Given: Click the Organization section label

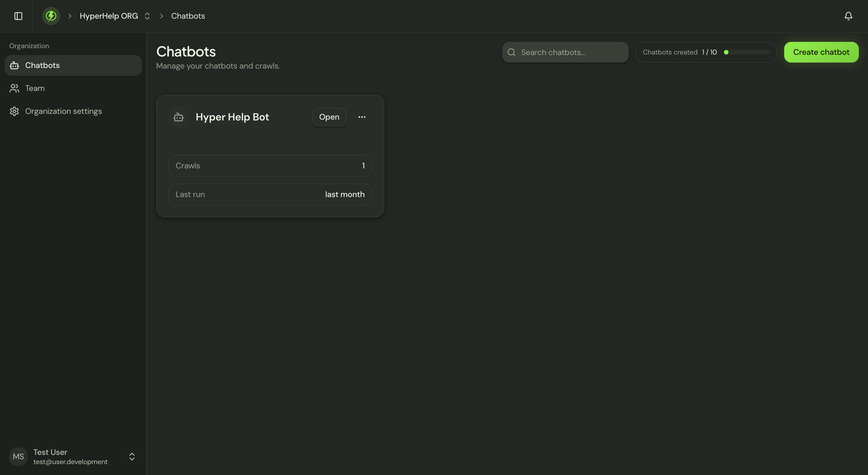Looking at the screenshot, I should tap(29, 46).
